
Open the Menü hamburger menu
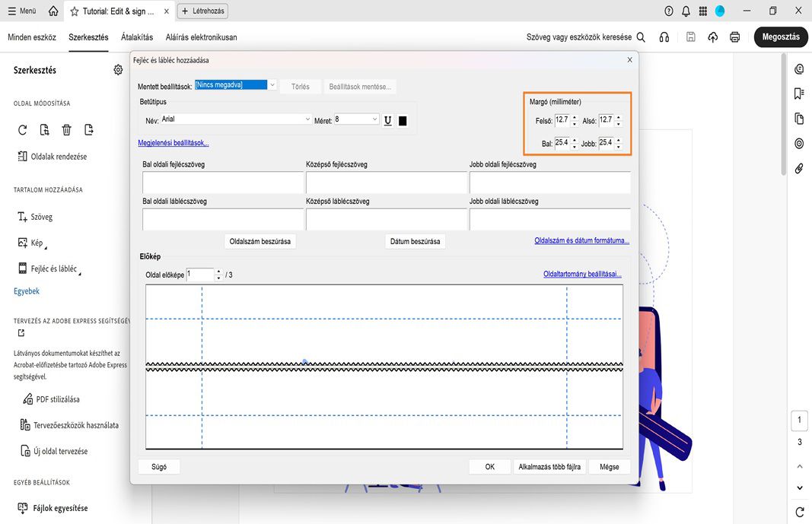[22, 11]
